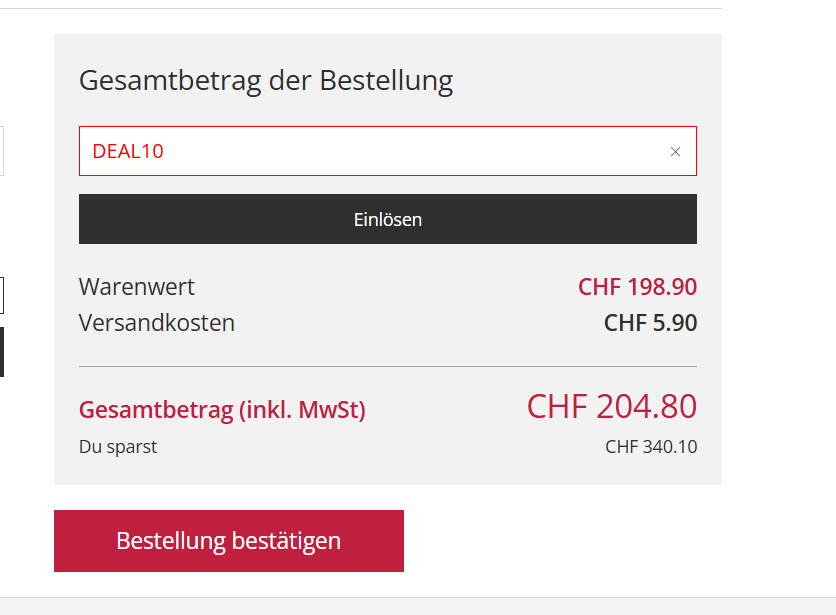Click the cut-off field left of the coupon box

2,151
